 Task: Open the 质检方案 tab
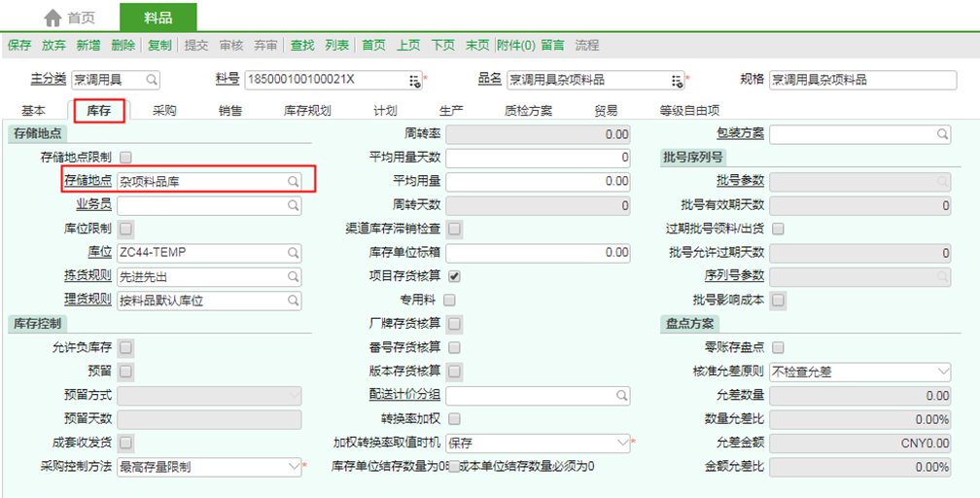tap(525, 111)
